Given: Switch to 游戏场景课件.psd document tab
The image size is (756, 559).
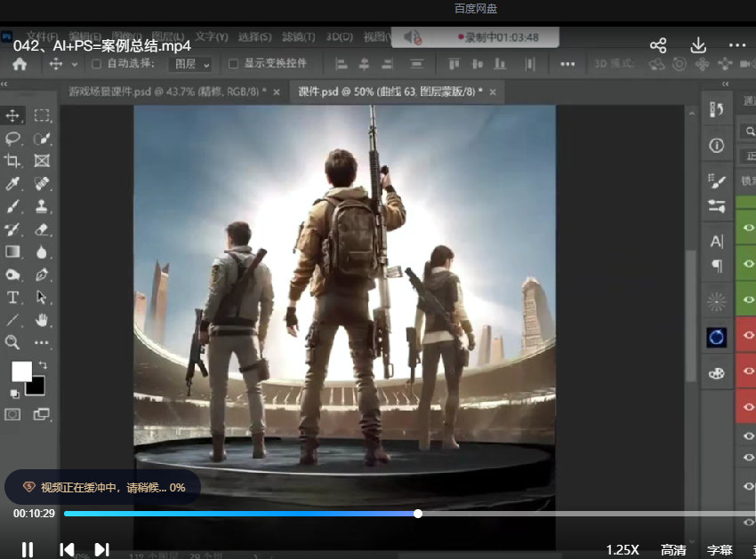Looking at the screenshot, I should click(167, 92).
